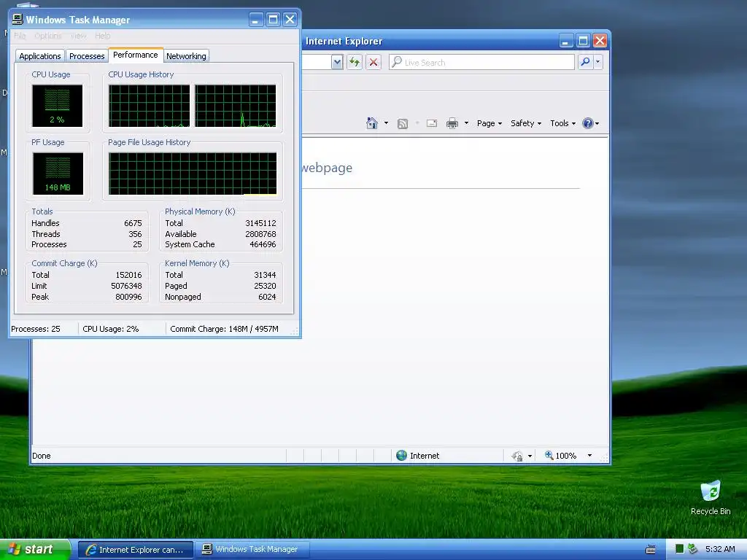747x560 pixels.
Task: Click the Task Manager title bar icon
Action: (x=18, y=20)
